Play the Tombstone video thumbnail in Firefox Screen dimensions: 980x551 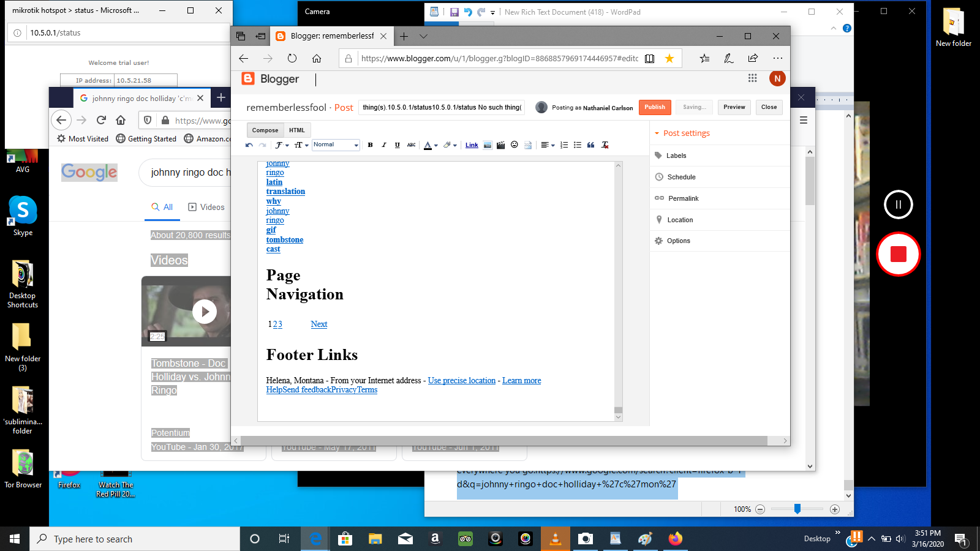click(205, 312)
